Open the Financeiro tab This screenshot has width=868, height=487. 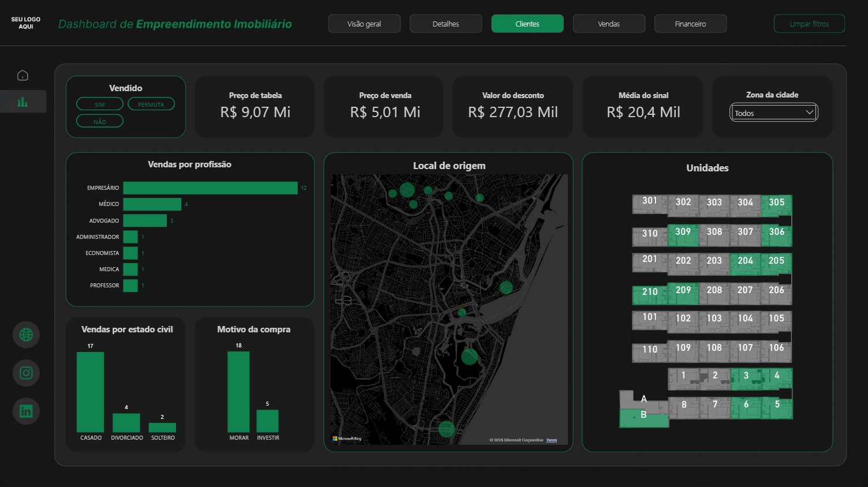click(690, 24)
